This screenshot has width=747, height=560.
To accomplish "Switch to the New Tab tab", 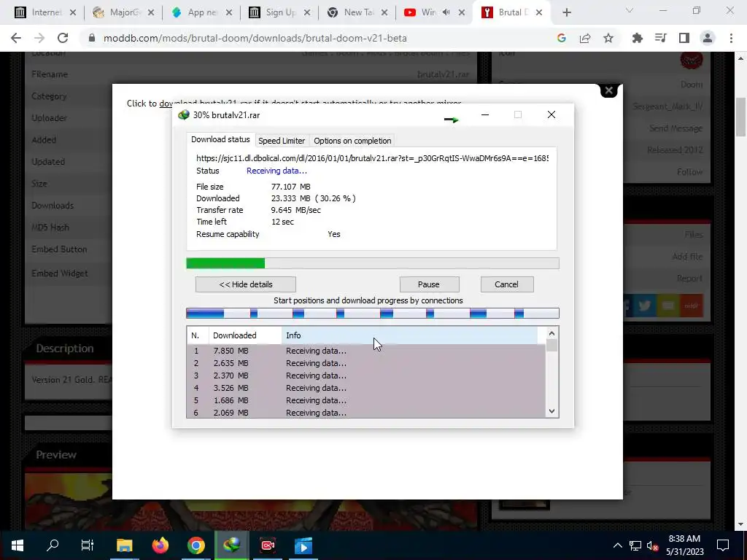I will (356, 12).
